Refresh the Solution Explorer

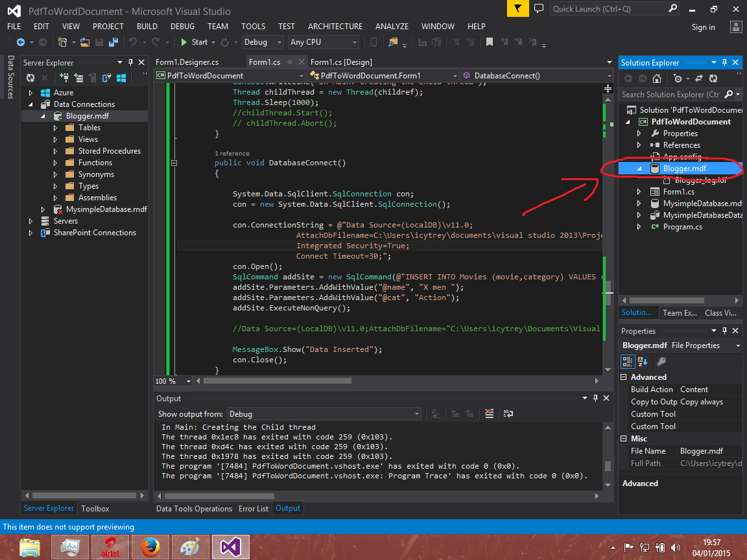pyautogui.click(x=713, y=78)
